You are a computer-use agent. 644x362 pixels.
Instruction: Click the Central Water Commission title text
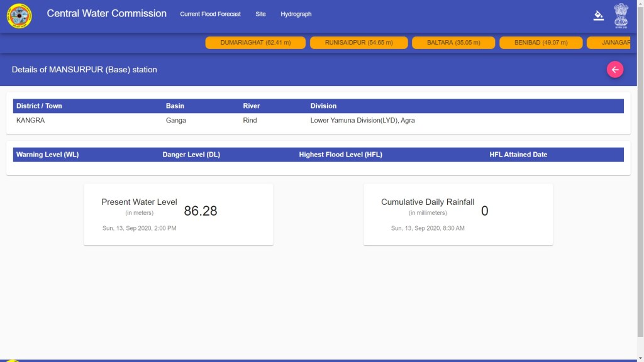(x=106, y=13)
